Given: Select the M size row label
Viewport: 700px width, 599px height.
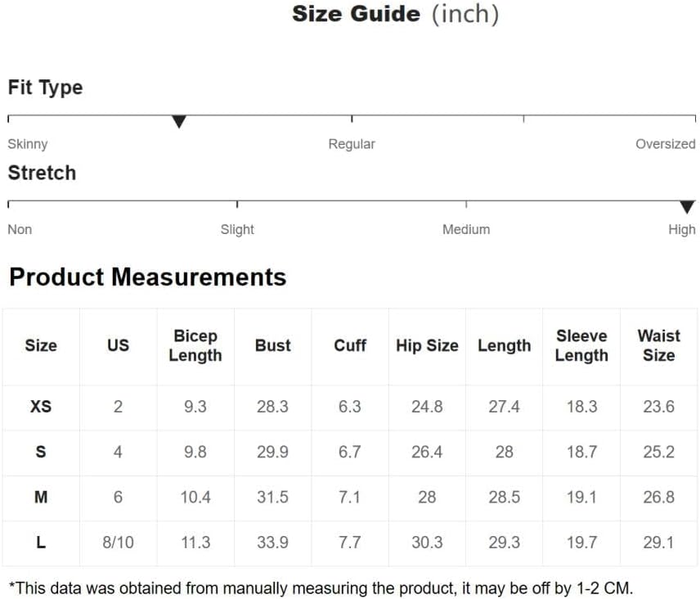Looking at the screenshot, I should pos(41,497).
